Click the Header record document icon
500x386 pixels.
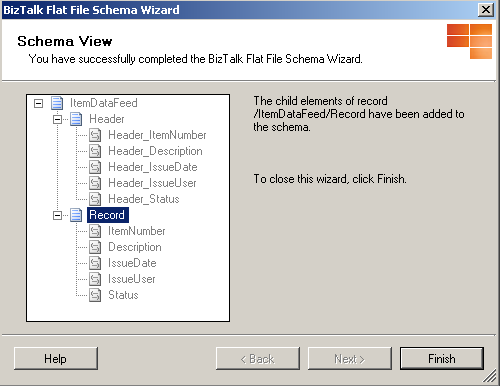pyautogui.click(x=76, y=119)
